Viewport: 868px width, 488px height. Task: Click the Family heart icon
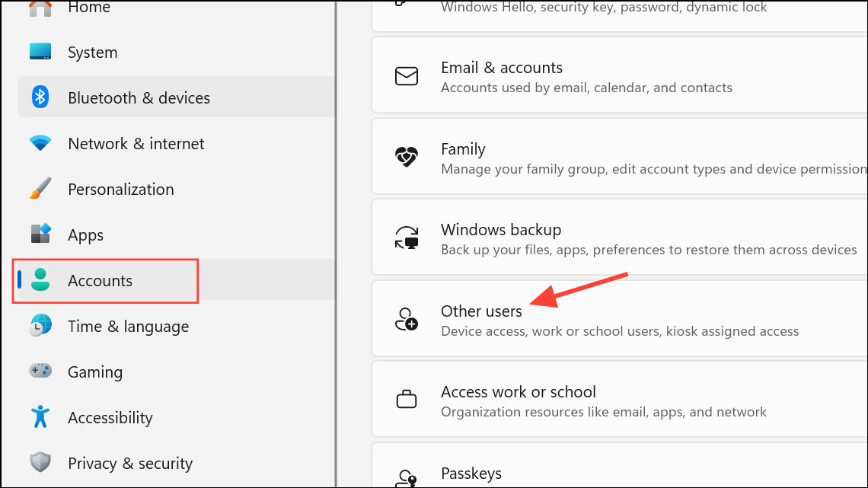click(x=407, y=158)
